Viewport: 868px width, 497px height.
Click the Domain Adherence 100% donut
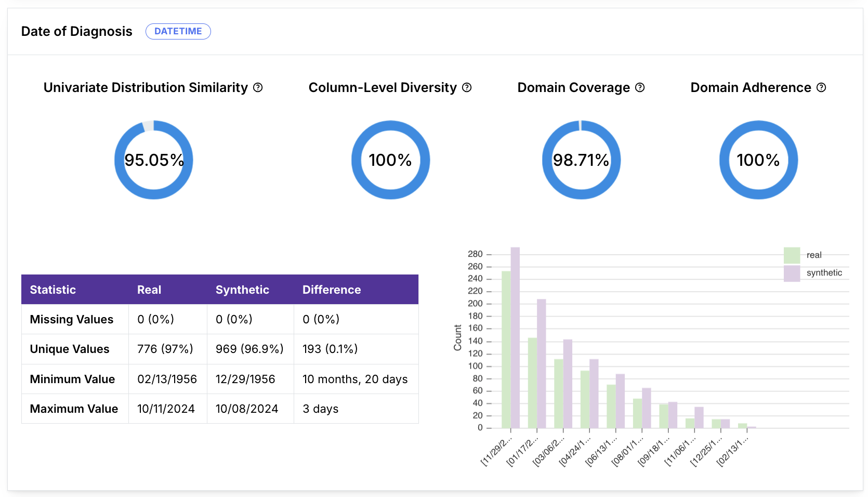pyautogui.click(x=758, y=160)
